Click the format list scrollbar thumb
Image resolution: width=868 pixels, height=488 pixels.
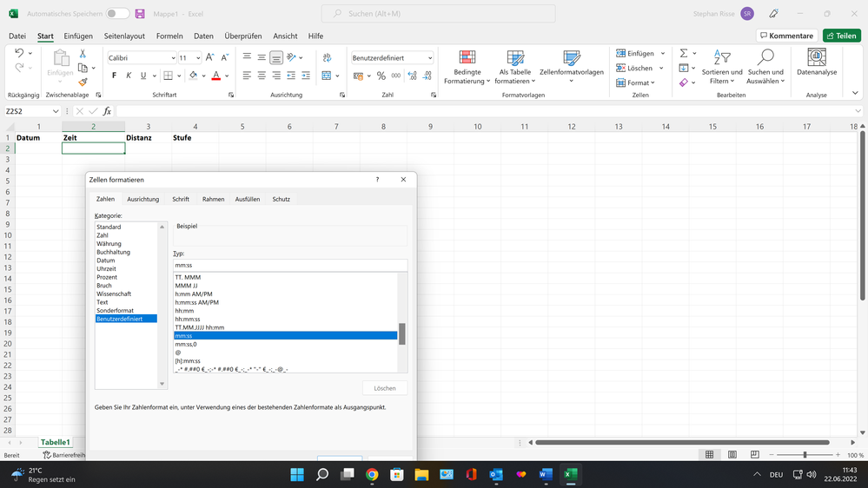tap(402, 333)
